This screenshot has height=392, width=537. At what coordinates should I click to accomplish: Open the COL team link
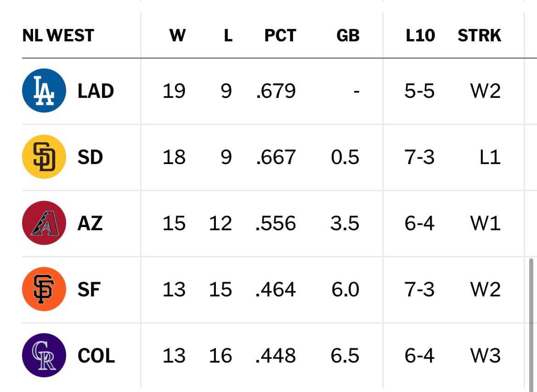[x=96, y=356]
